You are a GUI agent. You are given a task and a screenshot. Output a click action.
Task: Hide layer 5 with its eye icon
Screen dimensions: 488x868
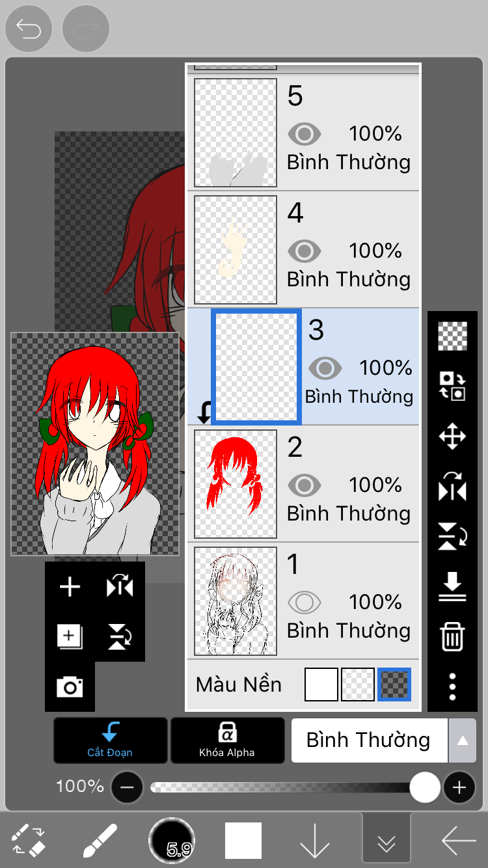point(304,135)
